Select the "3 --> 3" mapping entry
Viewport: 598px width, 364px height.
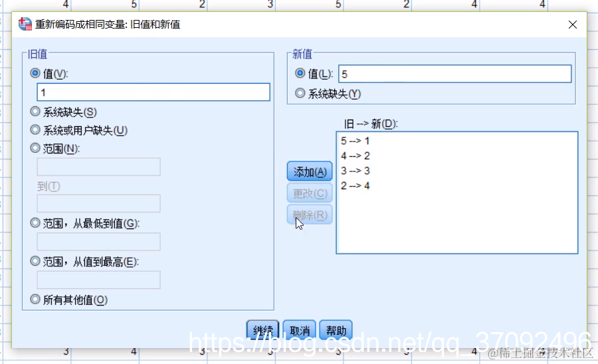tap(355, 171)
